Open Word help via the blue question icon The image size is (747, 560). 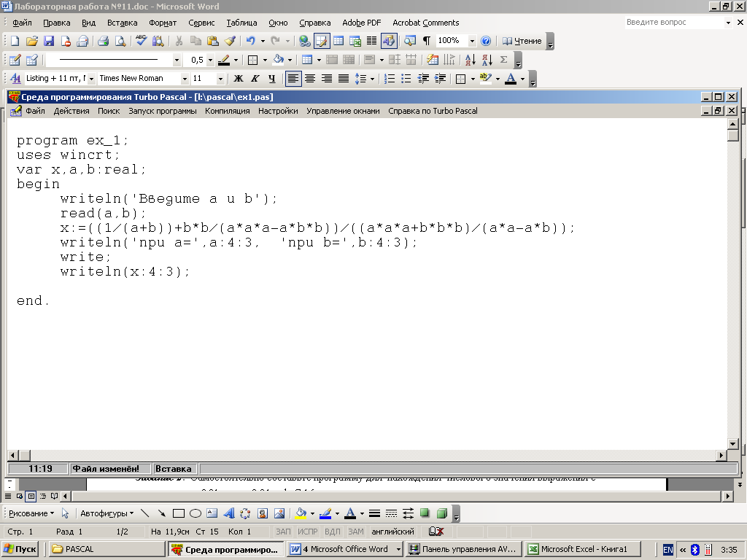(485, 41)
